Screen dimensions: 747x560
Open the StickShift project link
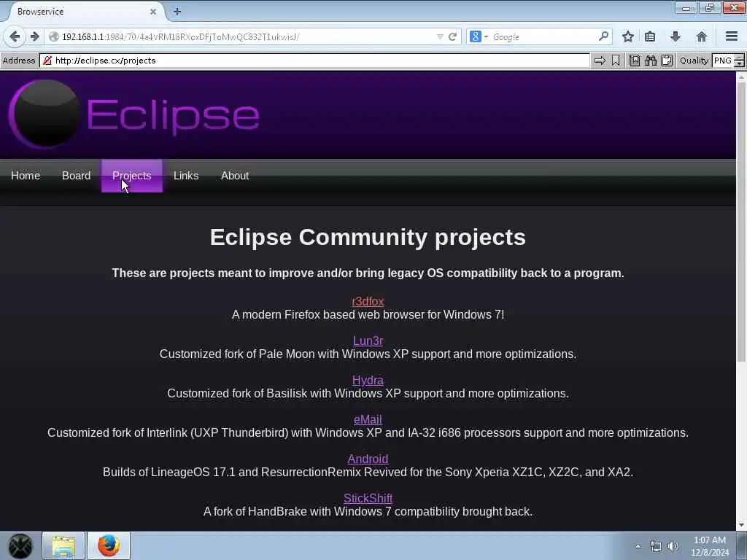click(x=368, y=498)
